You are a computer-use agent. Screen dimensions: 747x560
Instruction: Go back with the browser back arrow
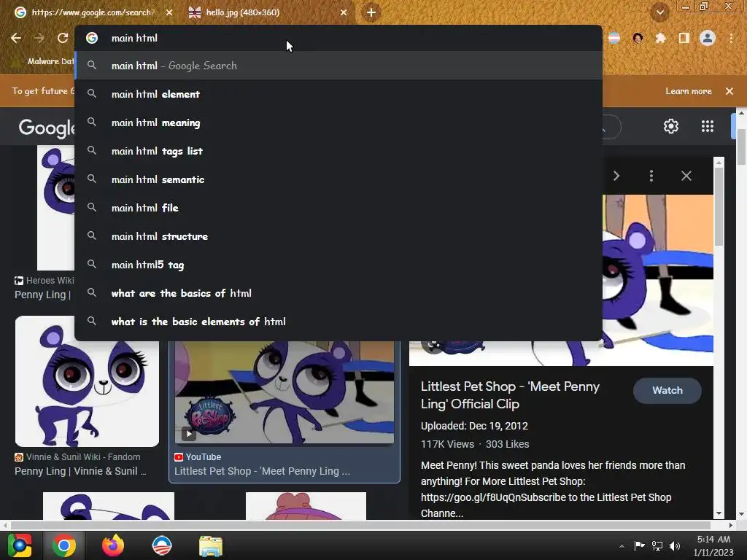point(16,38)
